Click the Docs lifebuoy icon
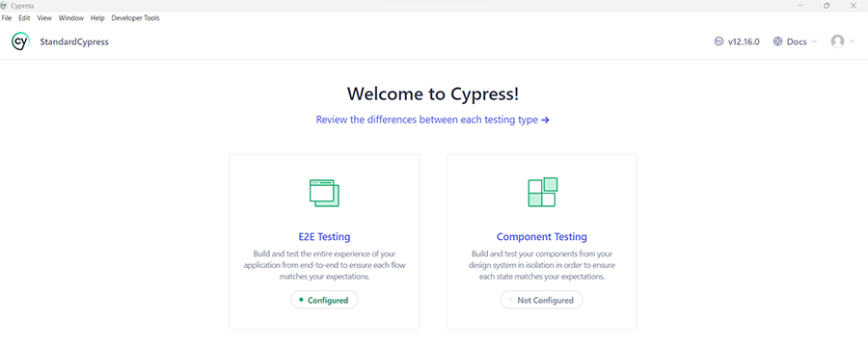The image size is (868, 347). 777,41
